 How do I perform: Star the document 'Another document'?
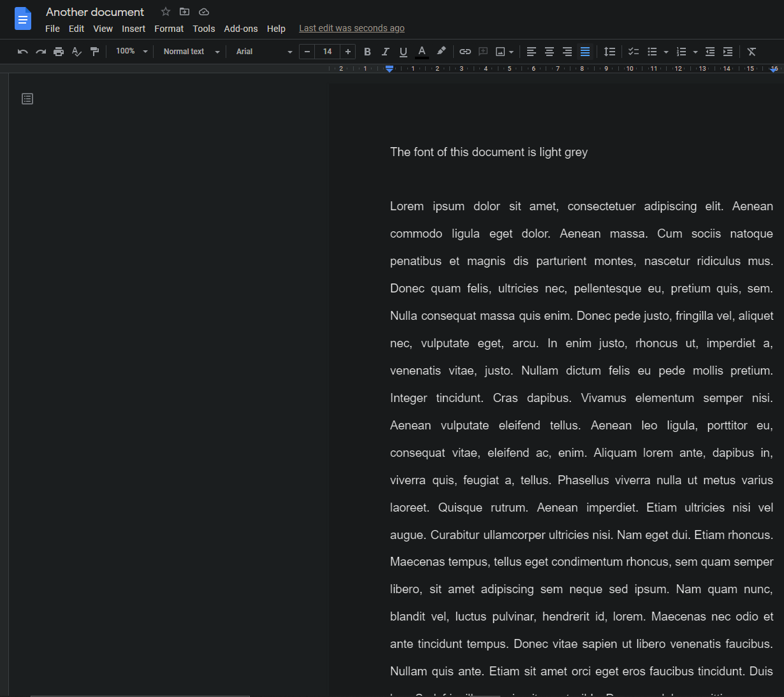coord(165,11)
